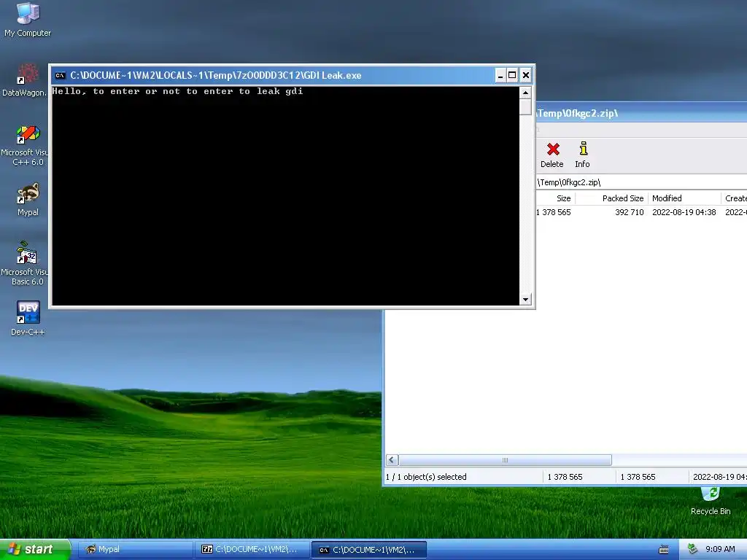Switch to console window taskbar button

pyautogui.click(x=368, y=550)
